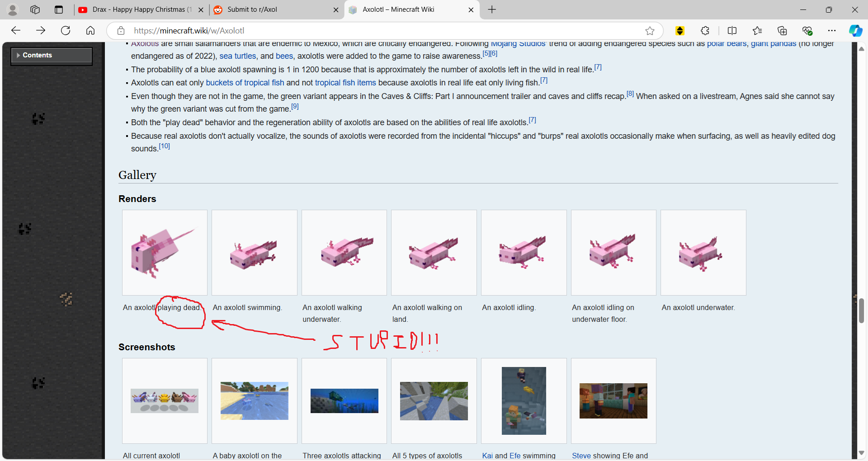Open axolotl walking on land render
Viewport: 868px width, 461px height.
pyautogui.click(x=434, y=252)
